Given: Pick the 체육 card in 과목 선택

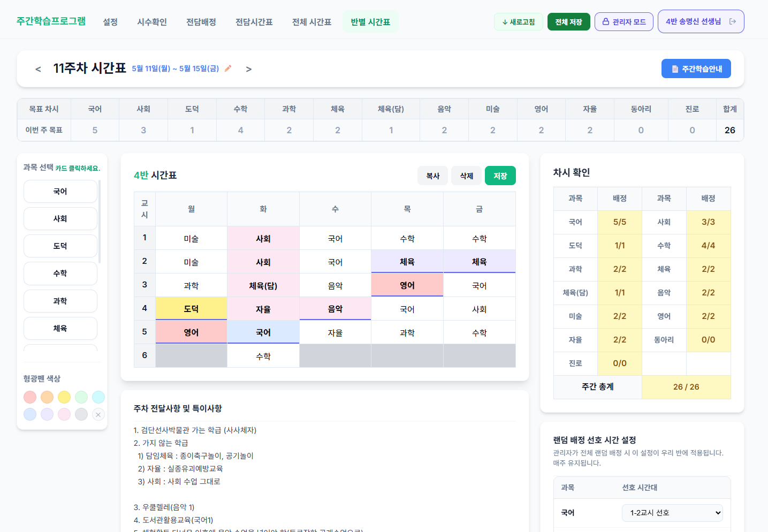Looking at the screenshot, I should click(x=60, y=329).
